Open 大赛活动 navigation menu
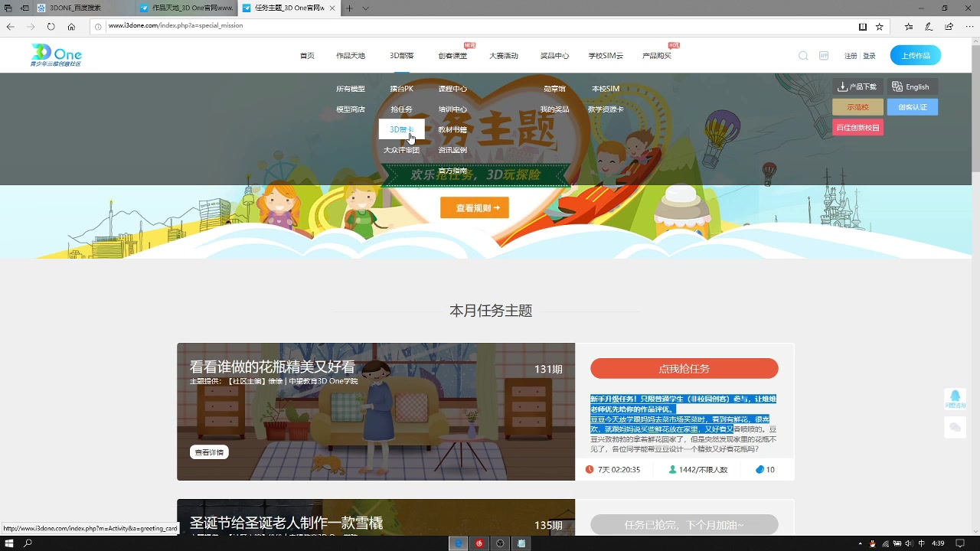Image resolution: width=980 pixels, height=551 pixels. [504, 56]
